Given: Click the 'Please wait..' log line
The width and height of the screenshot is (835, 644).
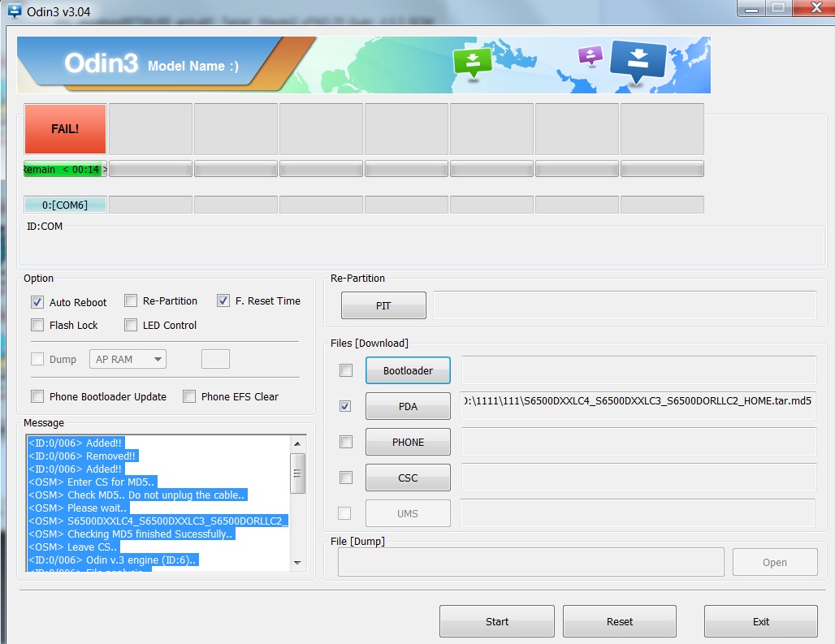Looking at the screenshot, I should click(78, 508).
